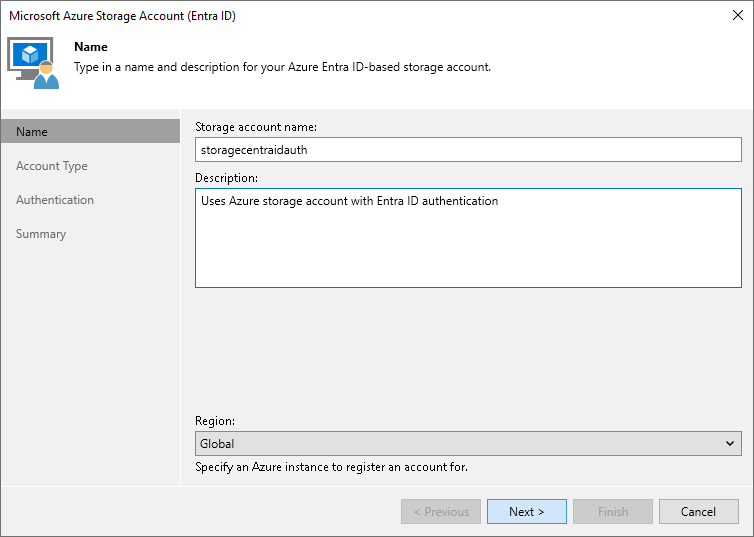
Task: Click the Finish button
Action: pyautogui.click(x=613, y=512)
